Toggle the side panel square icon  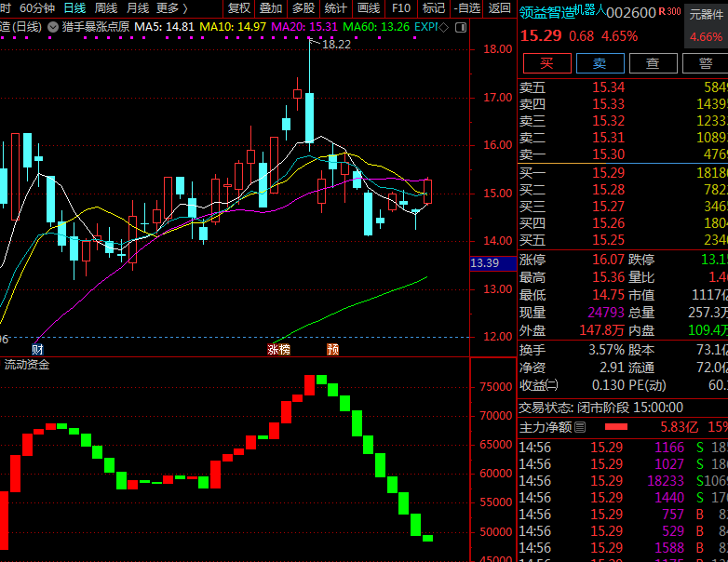[x=461, y=28]
